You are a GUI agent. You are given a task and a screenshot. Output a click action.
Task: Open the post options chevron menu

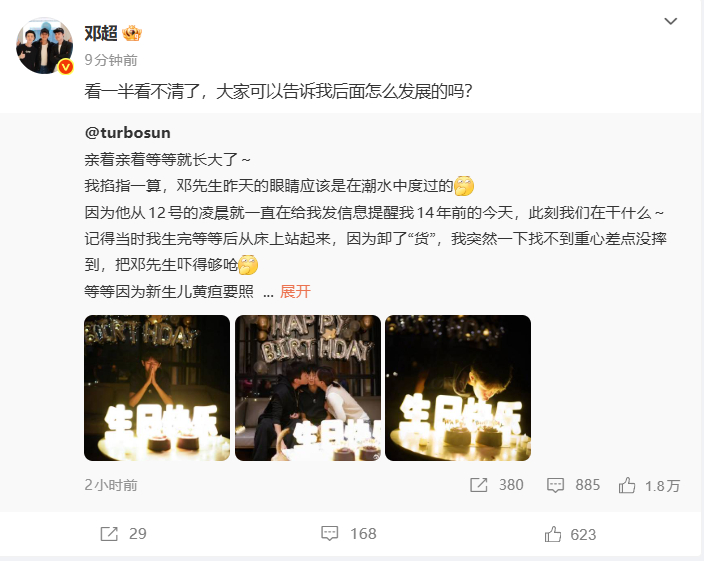[670, 21]
